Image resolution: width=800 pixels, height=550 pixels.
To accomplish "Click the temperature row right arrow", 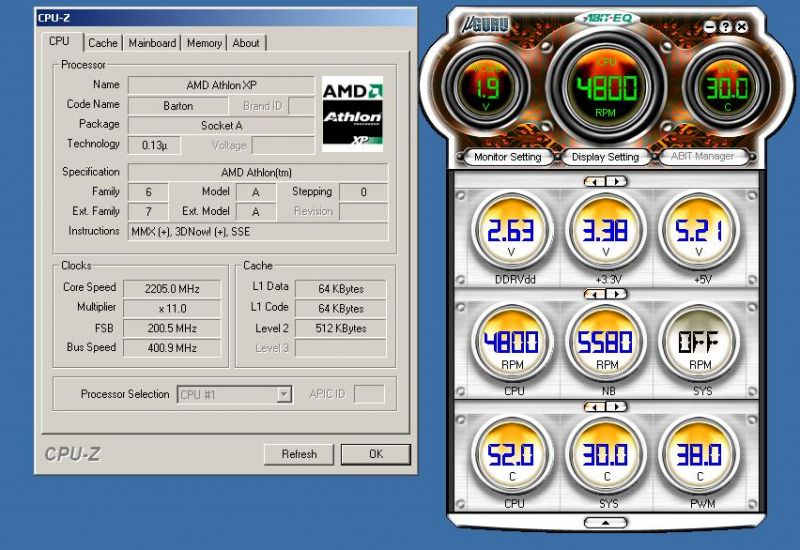I will [x=616, y=407].
